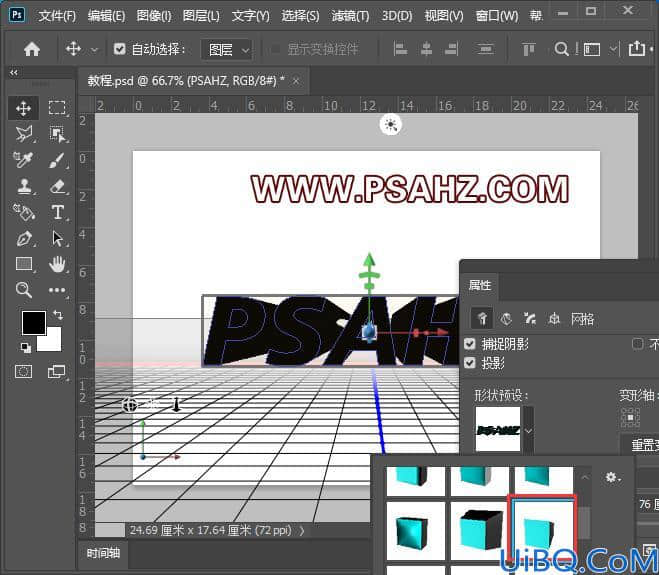
Task: Select the Paint Bucket tool
Action: click(x=24, y=212)
